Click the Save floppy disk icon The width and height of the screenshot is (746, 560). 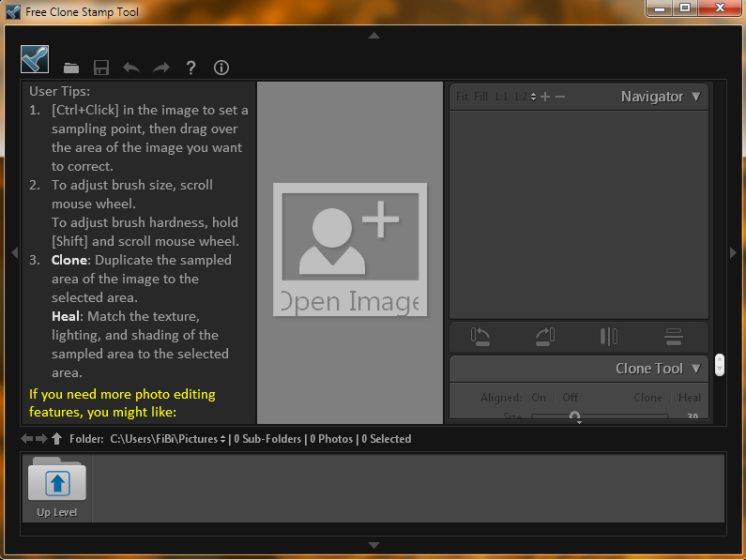[x=101, y=68]
